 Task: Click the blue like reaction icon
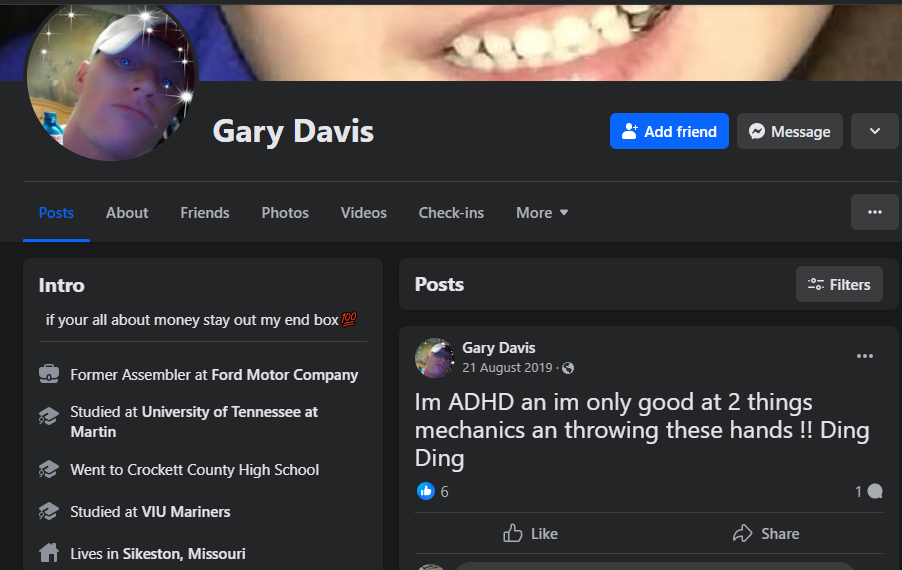425,491
